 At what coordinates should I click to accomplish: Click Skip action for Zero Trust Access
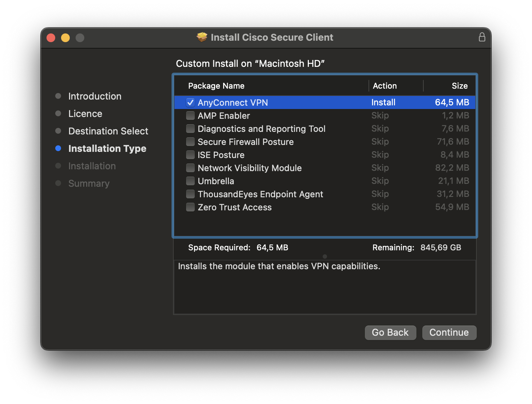click(380, 207)
